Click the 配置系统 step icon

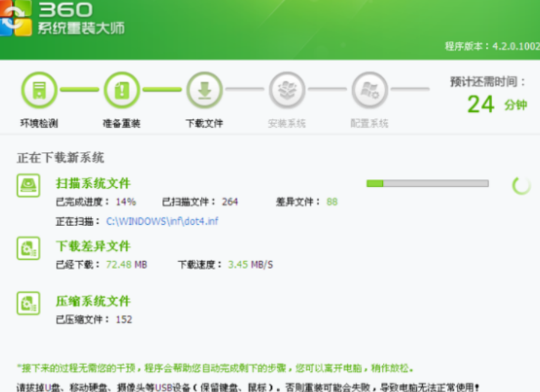coord(369,91)
